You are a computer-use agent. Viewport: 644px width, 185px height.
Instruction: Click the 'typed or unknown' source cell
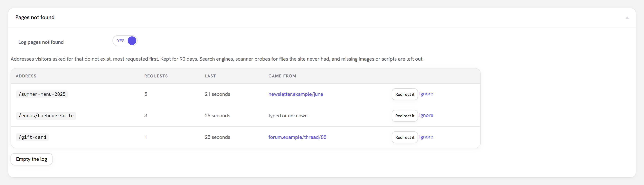tap(288, 116)
